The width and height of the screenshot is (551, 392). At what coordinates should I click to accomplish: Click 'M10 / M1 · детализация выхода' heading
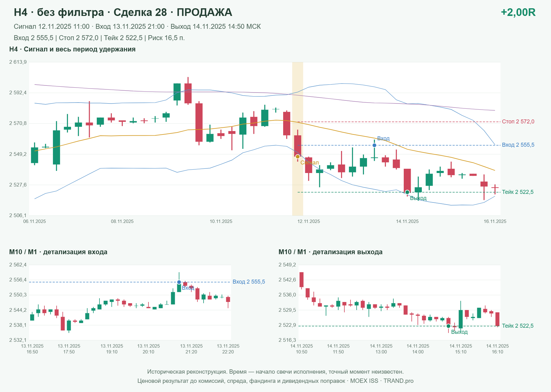[331, 252]
